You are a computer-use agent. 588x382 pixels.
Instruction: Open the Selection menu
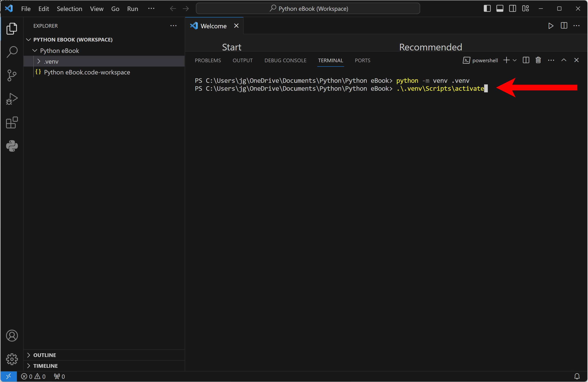(x=70, y=9)
